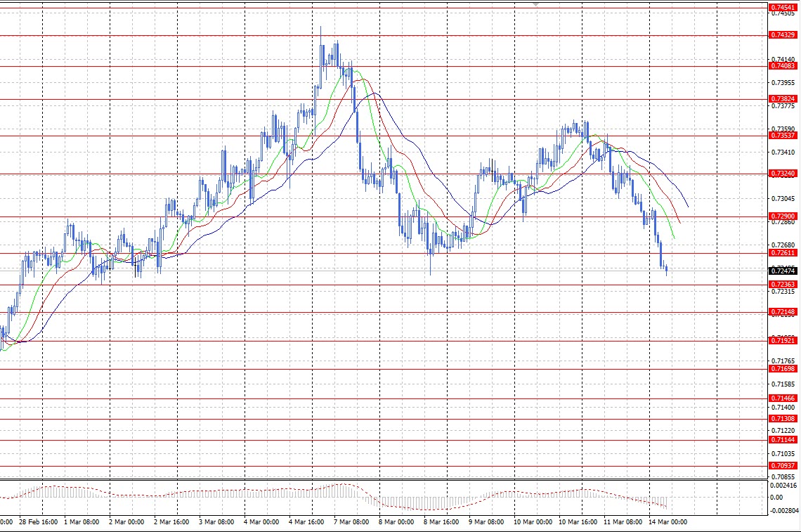Click the 0.73775 price scale value
This screenshot has height=532, width=801.
coord(783,106)
